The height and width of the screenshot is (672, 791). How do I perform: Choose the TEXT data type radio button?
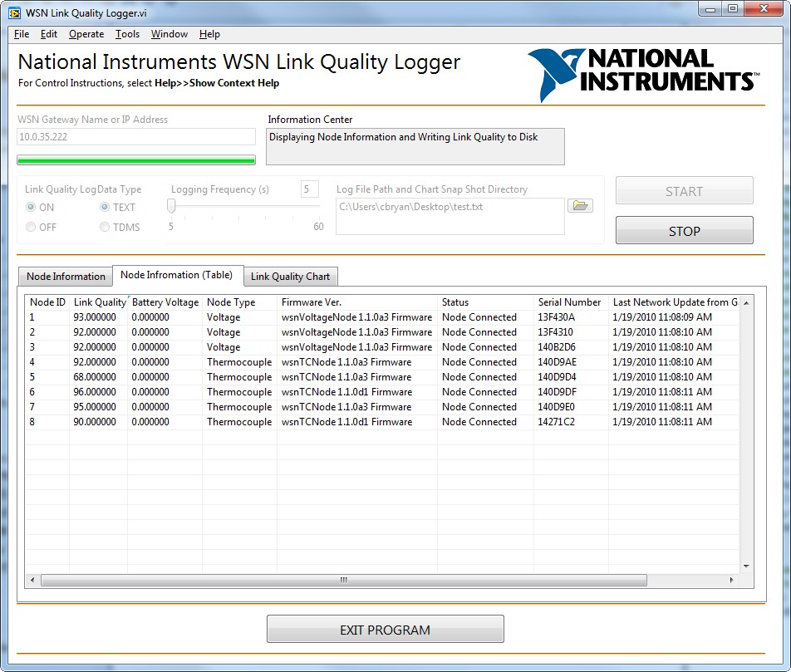coord(105,207)
